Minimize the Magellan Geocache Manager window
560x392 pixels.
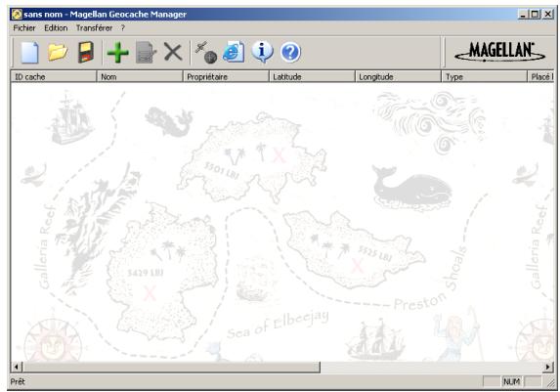[523, 15]
